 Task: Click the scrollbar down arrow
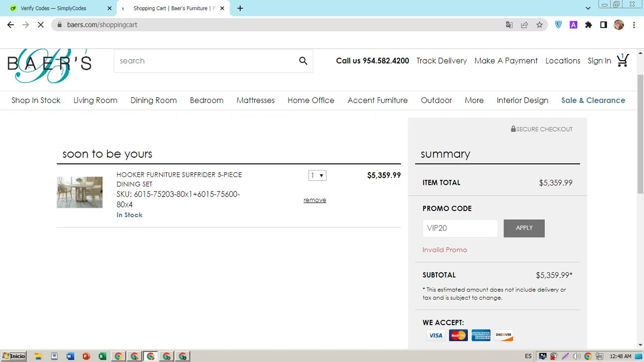pyautogui.click(x=640, y=345)
